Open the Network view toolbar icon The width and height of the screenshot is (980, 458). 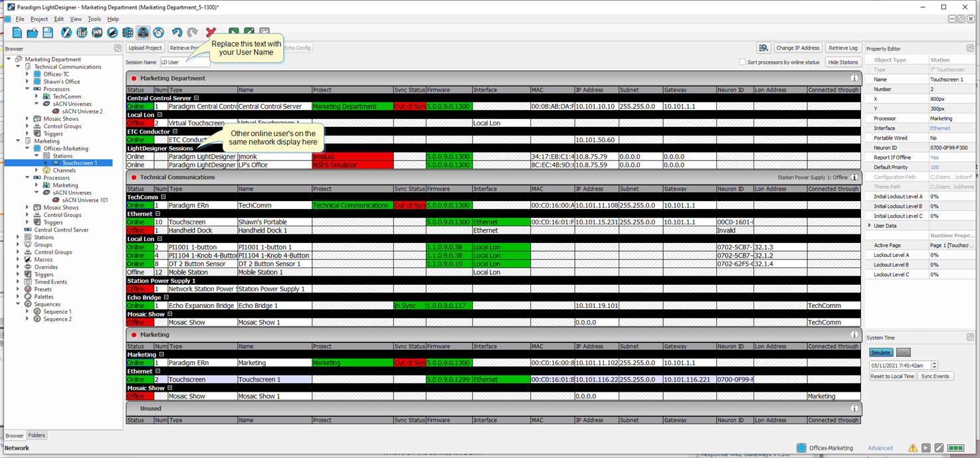point(143,33)
